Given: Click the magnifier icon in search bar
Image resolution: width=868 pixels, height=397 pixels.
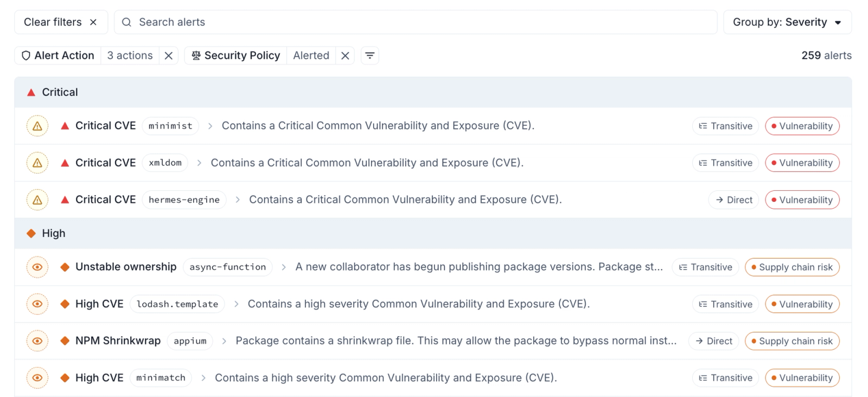Looking at the screenshot, I should [x=126, y=22].
